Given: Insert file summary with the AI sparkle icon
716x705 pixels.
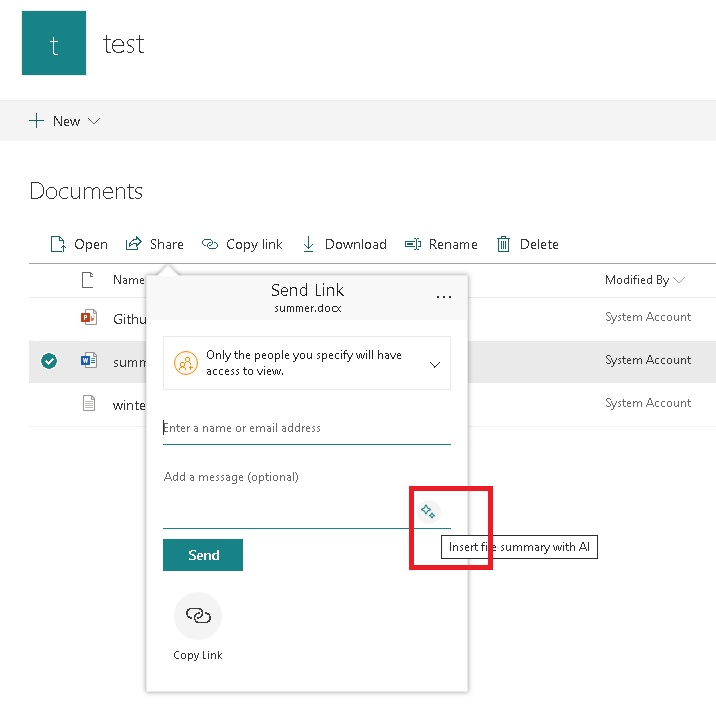Looking at the screenshot, I should click(x=428, y=511).
